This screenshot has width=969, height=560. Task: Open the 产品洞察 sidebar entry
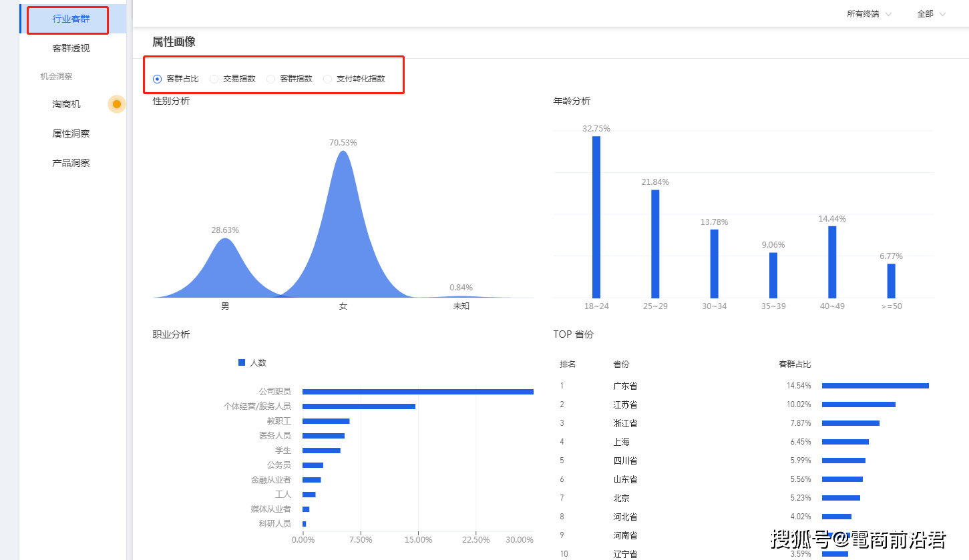(71, 163)
